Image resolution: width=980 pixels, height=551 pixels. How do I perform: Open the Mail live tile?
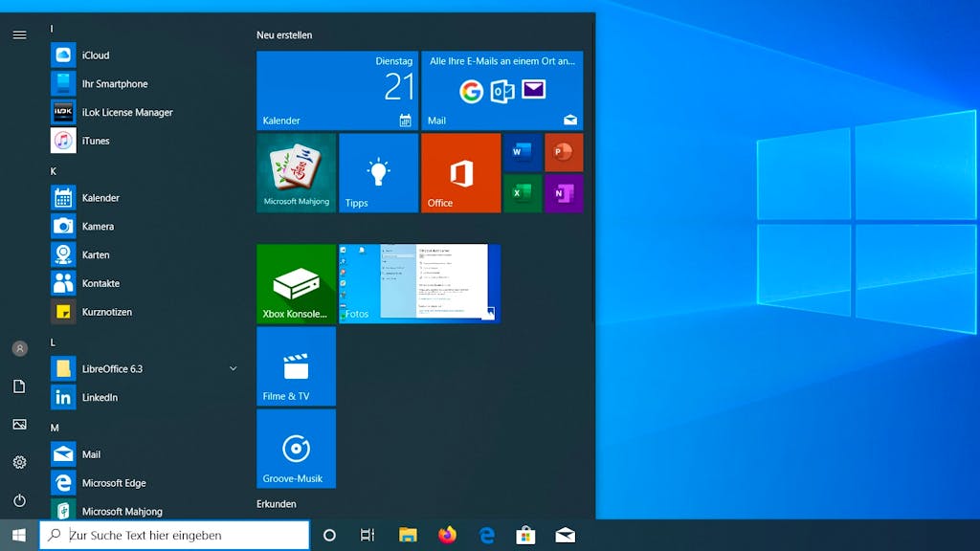pyautogui.click(x=502, y=91)
